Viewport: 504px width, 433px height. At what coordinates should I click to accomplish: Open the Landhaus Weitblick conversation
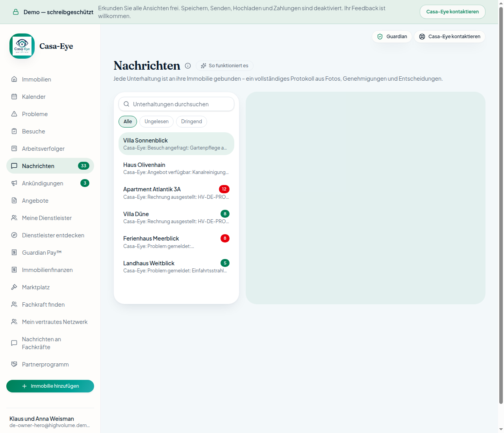[176, 266]
